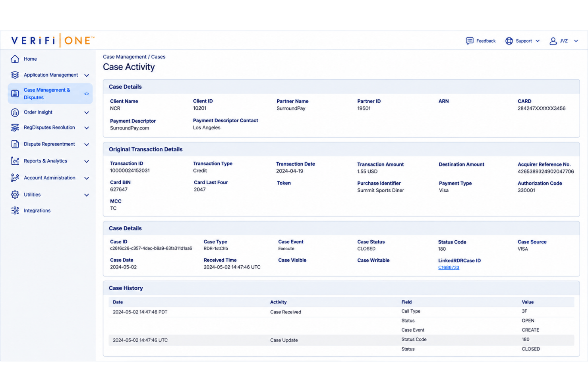This screenshot has height=392, width=588.
Task: Click Transaction ID value 10000024152031
Action: pos(130,171)
